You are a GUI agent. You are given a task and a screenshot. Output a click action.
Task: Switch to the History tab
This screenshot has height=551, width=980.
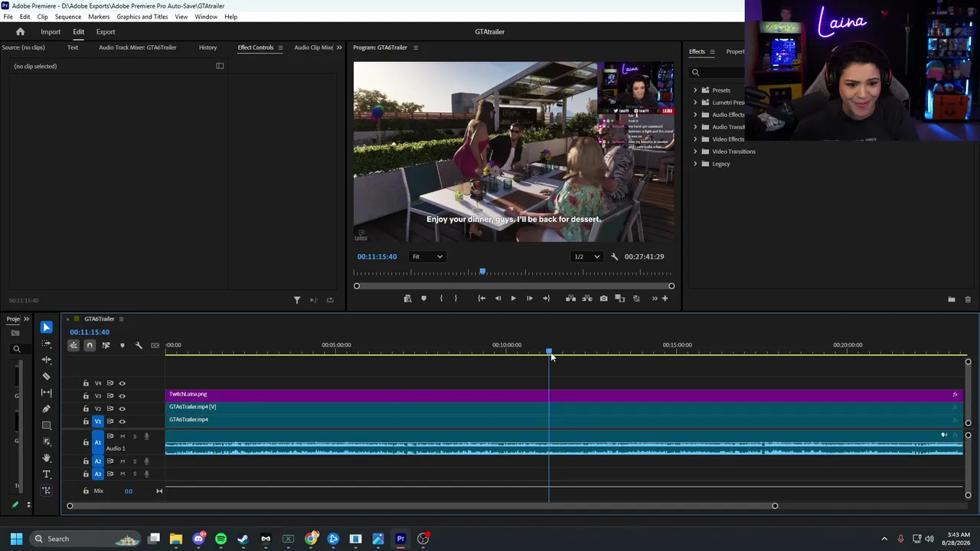pos(207,47)
